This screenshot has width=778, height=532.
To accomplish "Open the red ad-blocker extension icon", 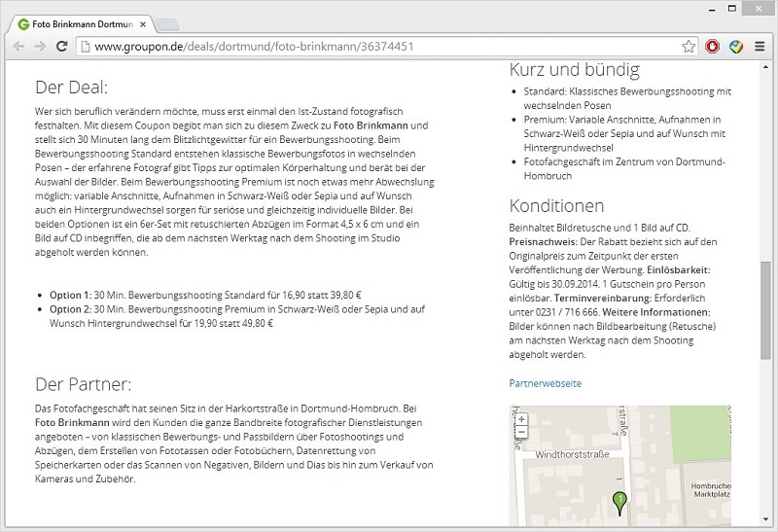I will click(713, 47).
